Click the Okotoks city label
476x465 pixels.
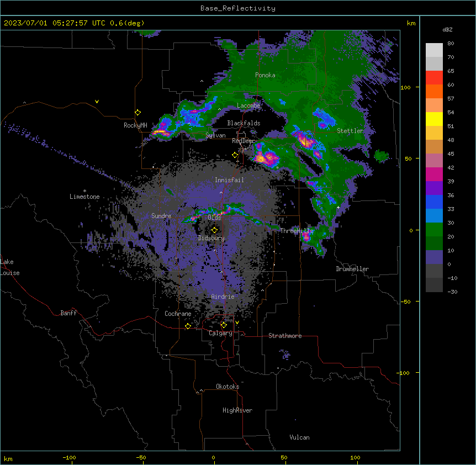[x=228, y=387]
